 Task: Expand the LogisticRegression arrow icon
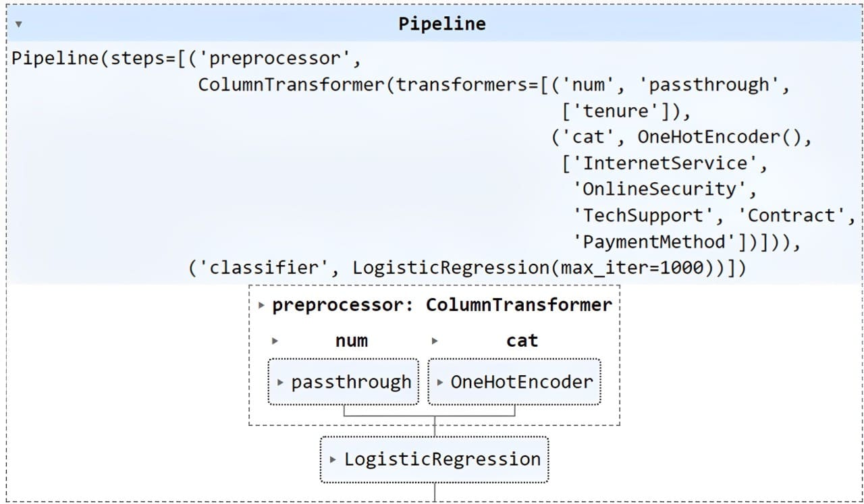click(x=333, y=459)
